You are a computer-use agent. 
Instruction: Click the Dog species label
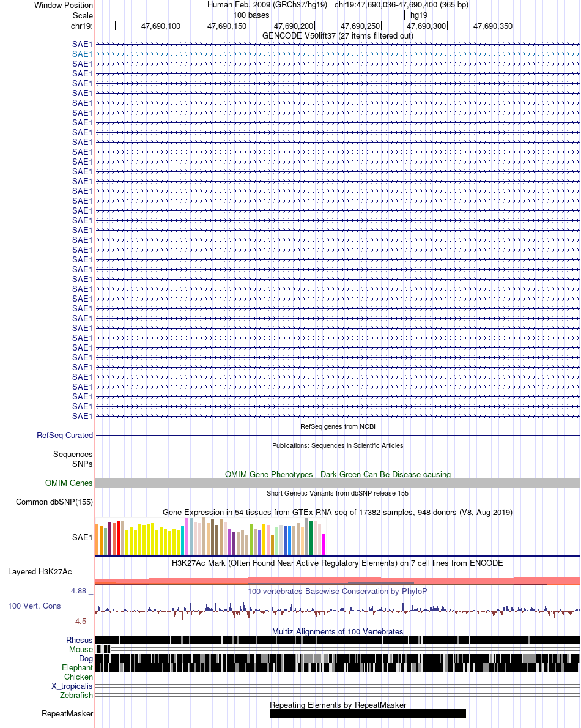tap(86, 658)
